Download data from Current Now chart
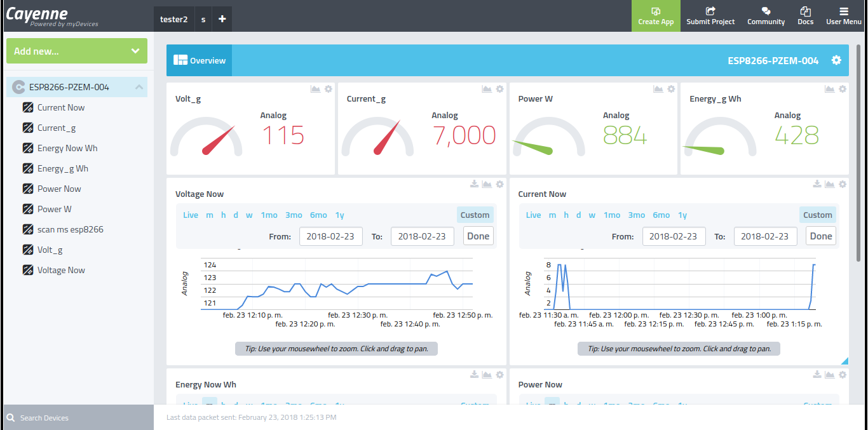868x430 pixels. pyautogui.click(x=817, y=184)
